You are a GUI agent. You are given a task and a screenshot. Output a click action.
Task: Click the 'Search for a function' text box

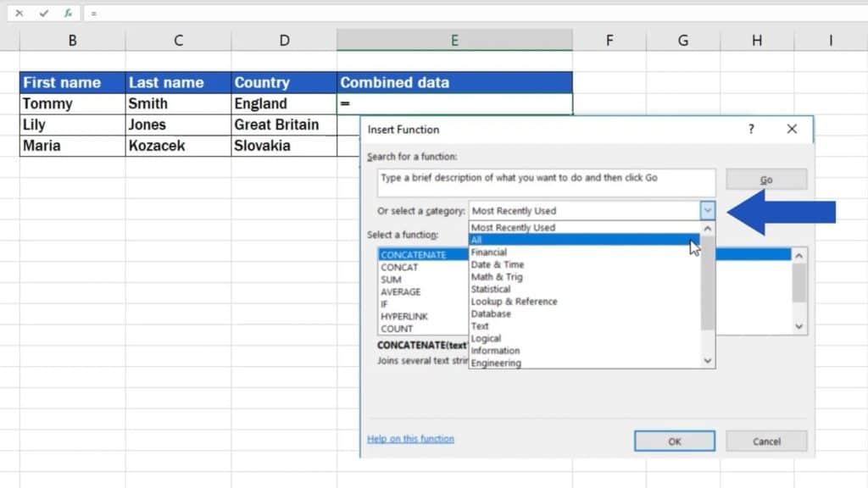tap(547, 183)
